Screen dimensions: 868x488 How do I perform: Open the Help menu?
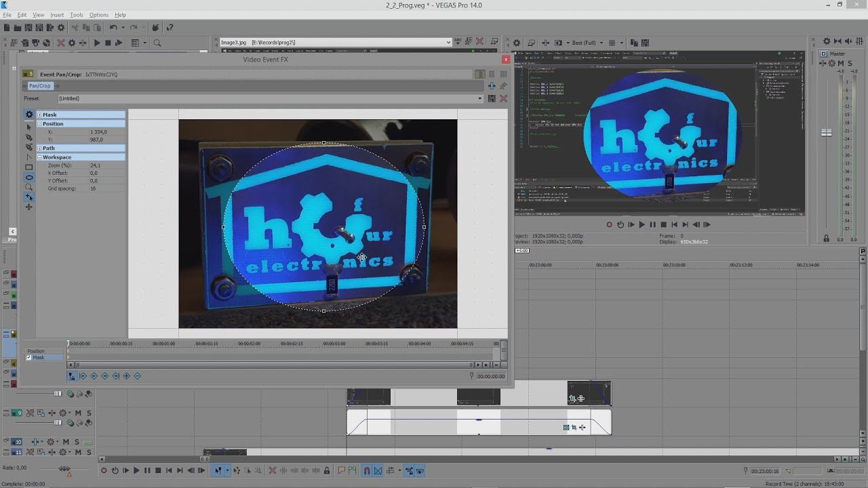[x=120, y=15]
